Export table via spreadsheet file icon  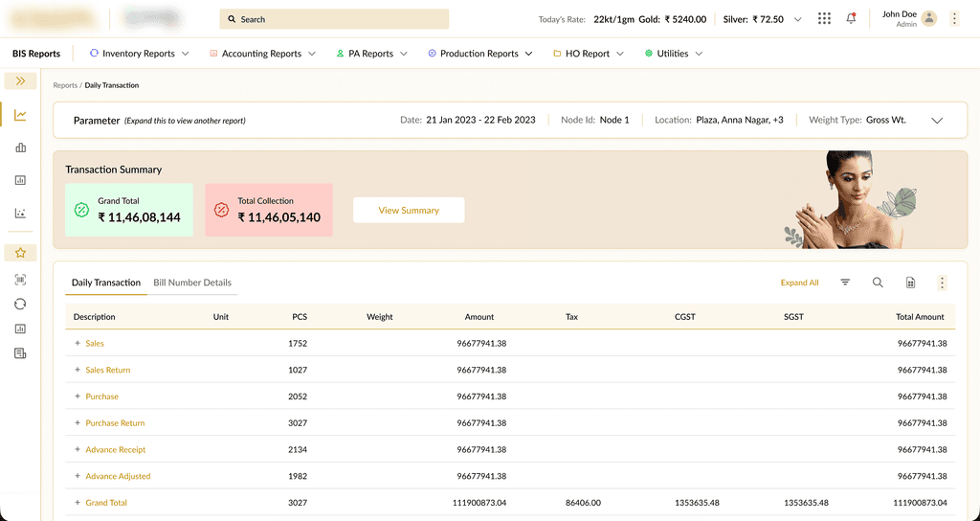(911, 283)
